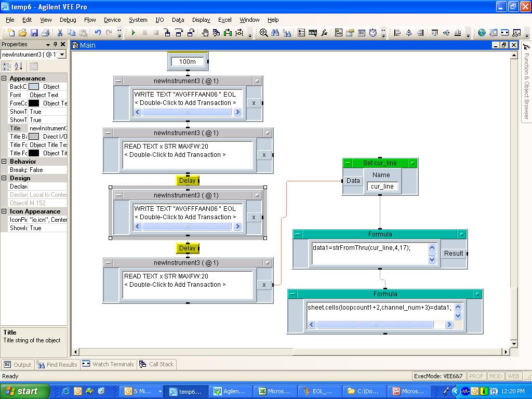Click the BackColor color swatch

[33, 87]
